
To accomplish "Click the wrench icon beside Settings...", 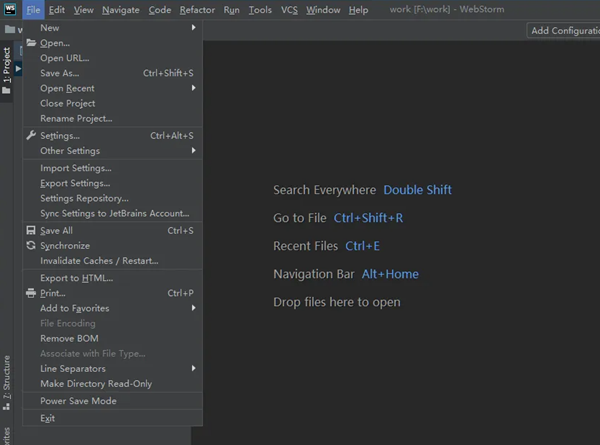I will 30,136.
